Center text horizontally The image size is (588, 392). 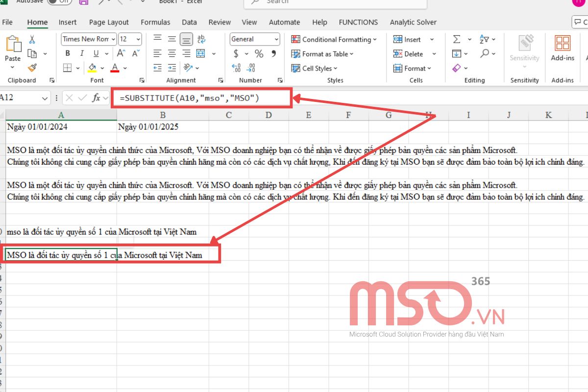(171, 53)
